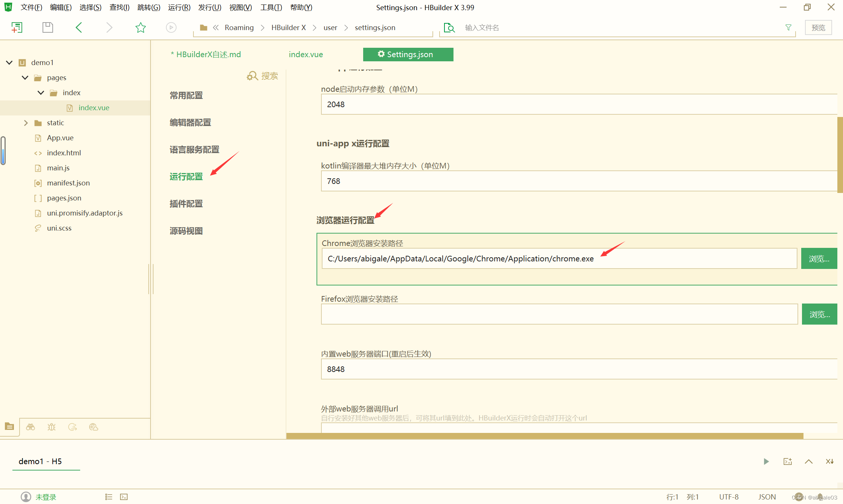Click the bookmark star icon
Screen dimensions: 843x504
pos(140,27)
